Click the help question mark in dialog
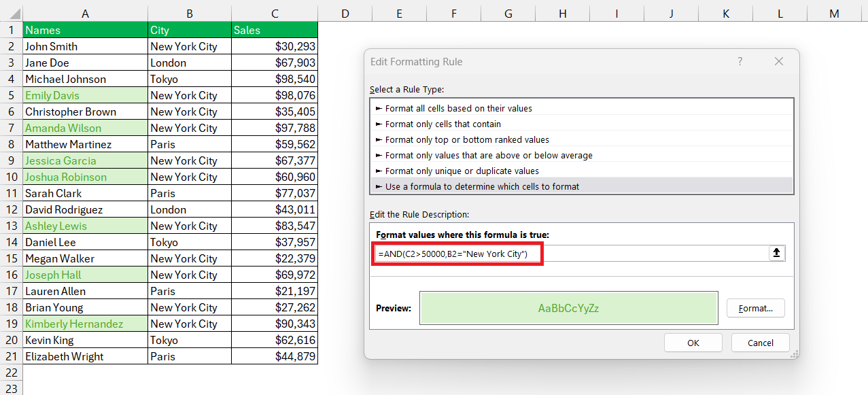This screenshot has height=395, width=868. coord(740,61)
